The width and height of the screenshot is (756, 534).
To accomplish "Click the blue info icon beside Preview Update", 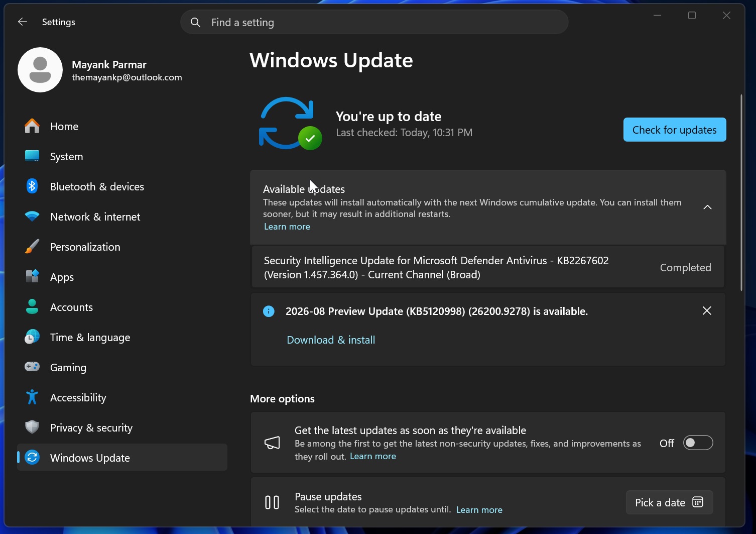I will tap(269, 311).
